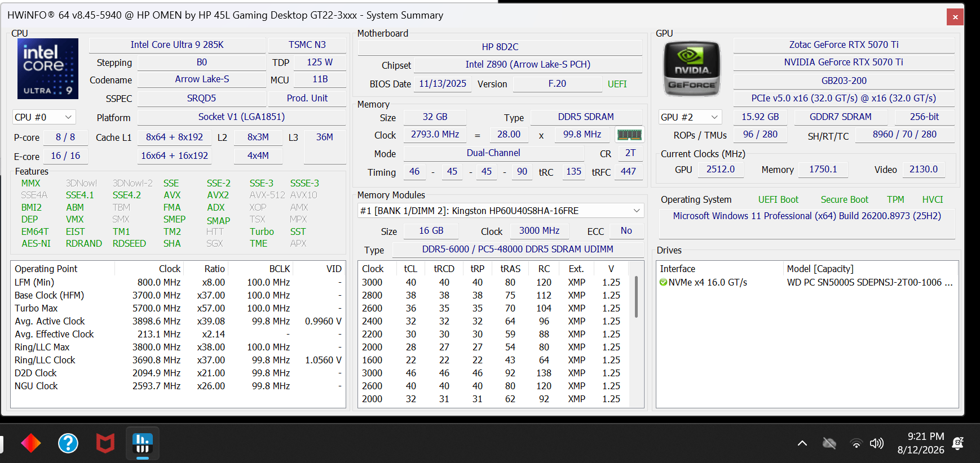The width and height of the screenshot is (980, 463).
Task: Open HWiNFO from the taskbar
Action: [x=143, y=443]
